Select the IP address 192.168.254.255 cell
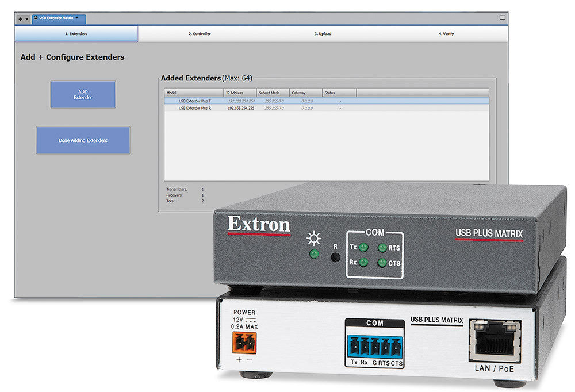 pos(240,107)
